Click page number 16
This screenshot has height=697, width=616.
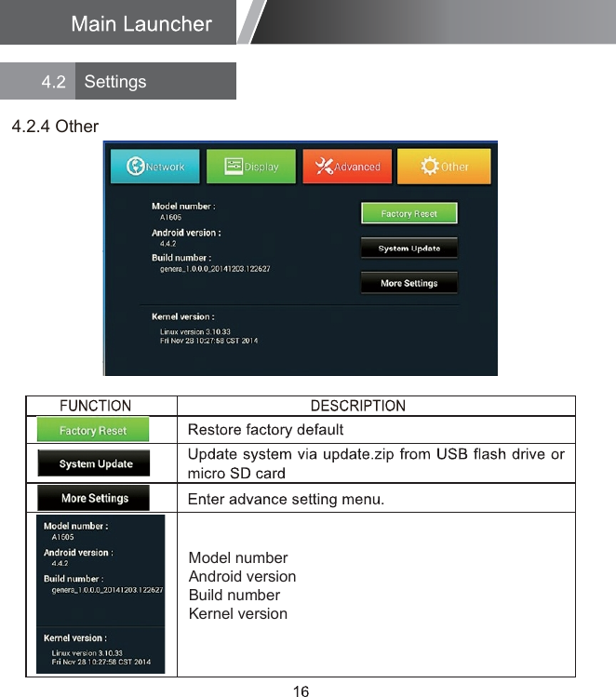(301, 690)
